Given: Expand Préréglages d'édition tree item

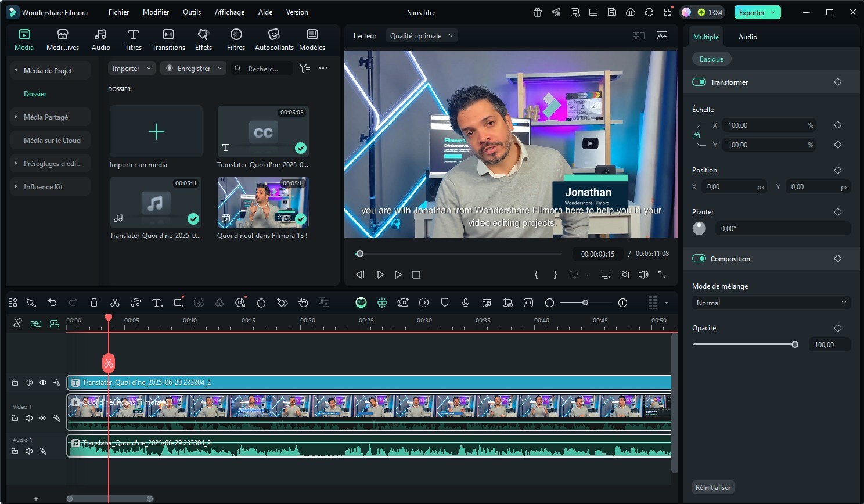Looking at the screenshot, I should [x=16, y=163].
